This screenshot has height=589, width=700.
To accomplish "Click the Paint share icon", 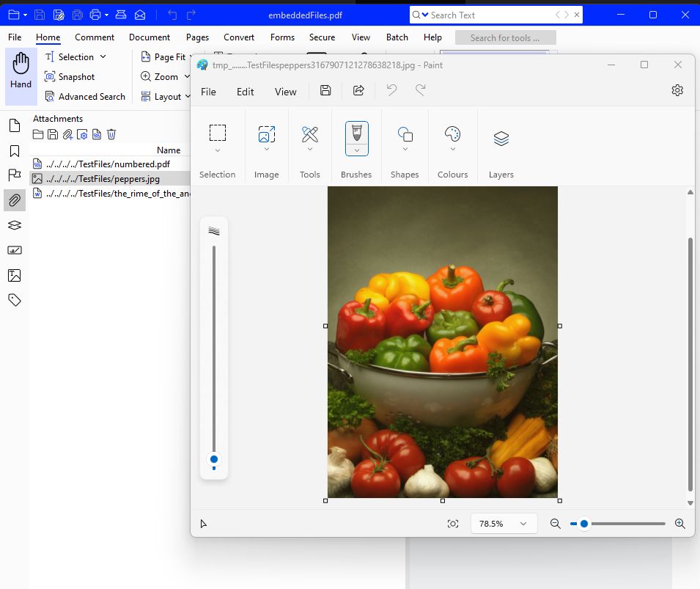I will (x=358, y=91).
